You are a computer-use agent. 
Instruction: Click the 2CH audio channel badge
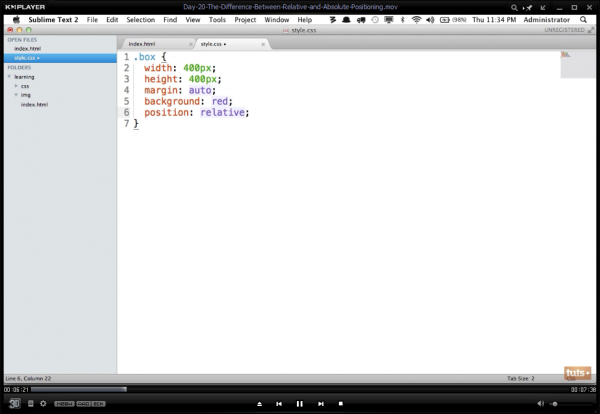click(x=98, y=404)
